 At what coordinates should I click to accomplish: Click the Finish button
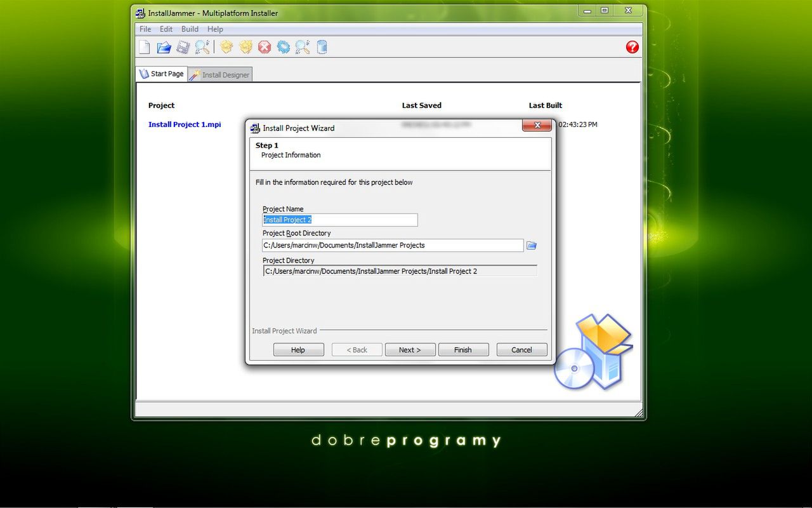(463, 350)
